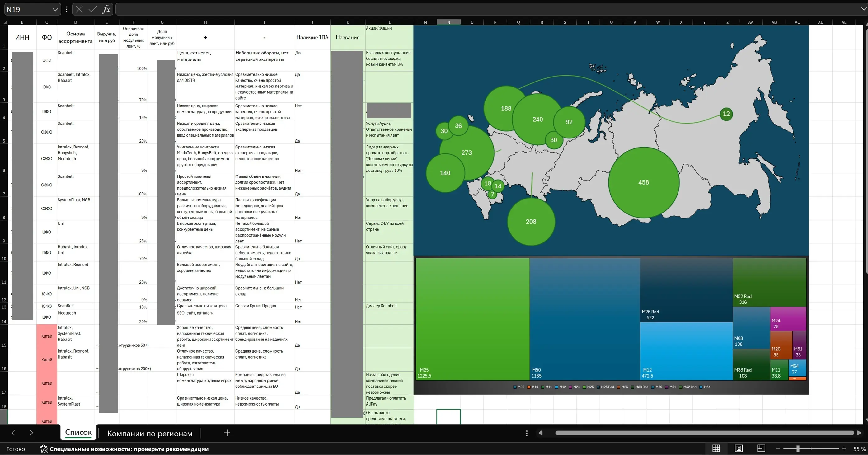The image size is (868, 455).
Task: Select the Наличие ТПА header cell
Action: pyautogui.click(x=312, y=37)
